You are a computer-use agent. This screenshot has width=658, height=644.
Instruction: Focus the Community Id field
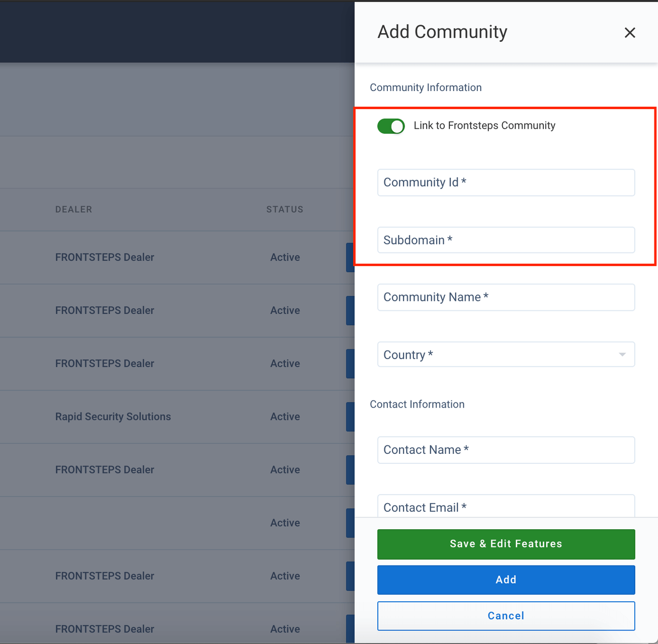click(x=506, y=183)
